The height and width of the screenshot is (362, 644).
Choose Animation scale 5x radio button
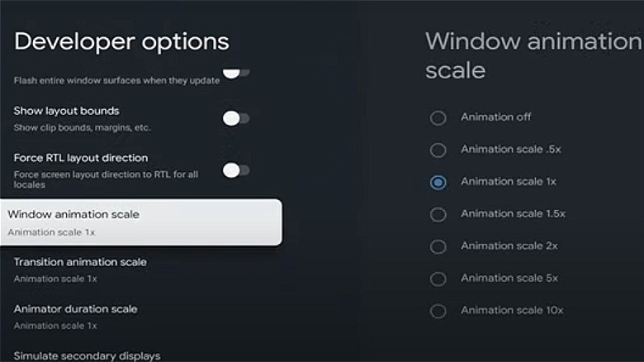click(x=438, y=279)
